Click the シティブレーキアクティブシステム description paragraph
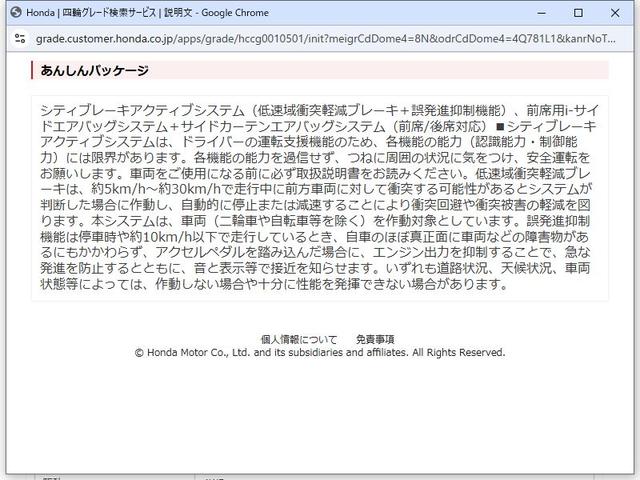Screen dimensions: 640x480 [320, 197]
